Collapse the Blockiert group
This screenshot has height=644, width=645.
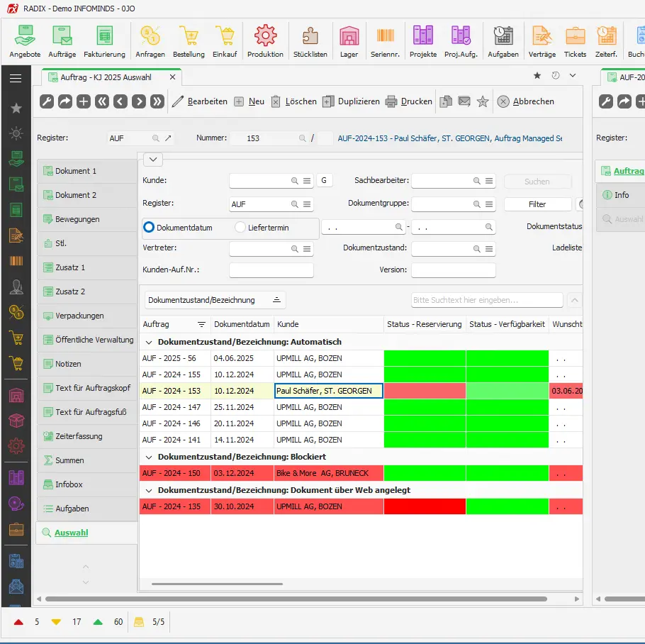(x=149, y=457)
